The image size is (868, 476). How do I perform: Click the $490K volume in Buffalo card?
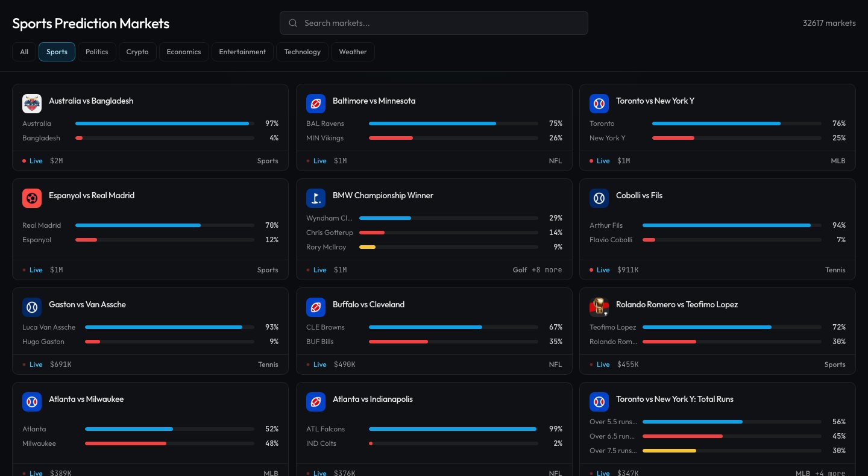pos(344,365)
